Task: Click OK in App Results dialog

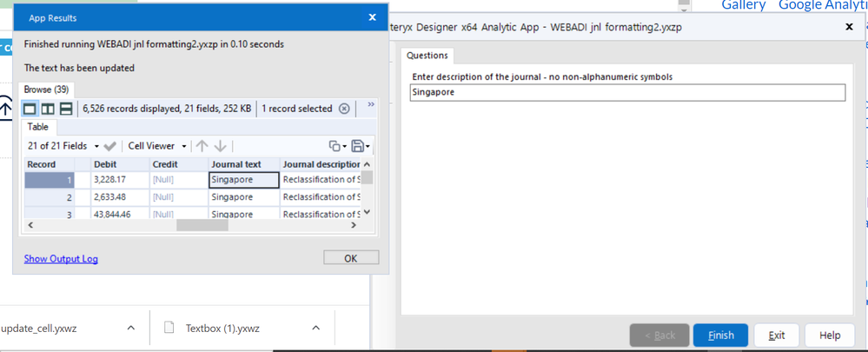Action: point(351,258)
